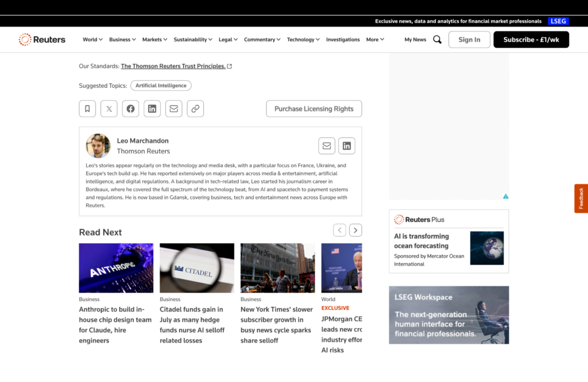Click Business label above Anthropic headline
588x382 pixels.
pos(89,299)
